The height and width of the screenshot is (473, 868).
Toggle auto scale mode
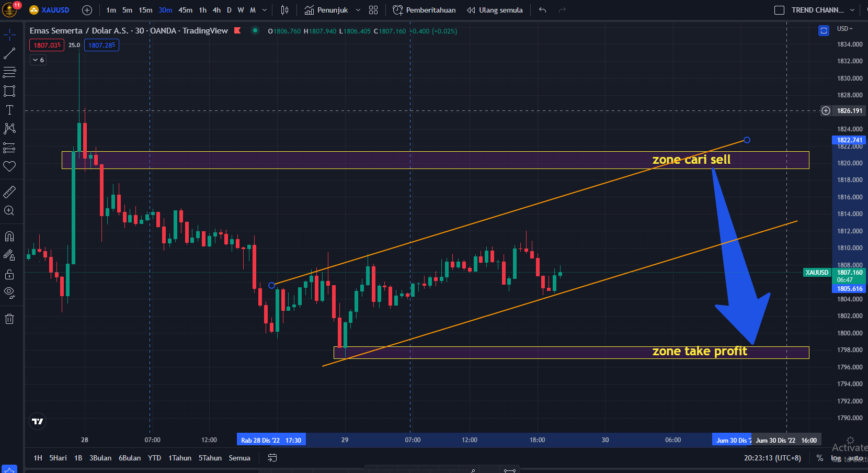coord(855,458)
